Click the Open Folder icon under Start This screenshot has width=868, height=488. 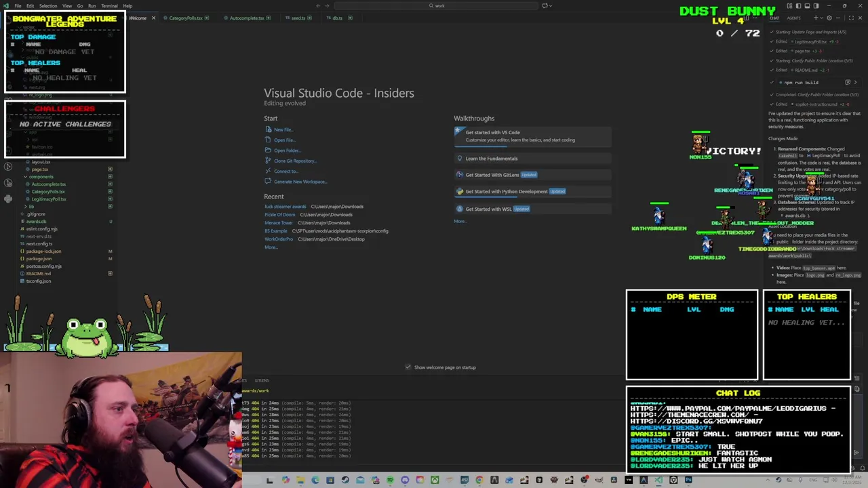click(268, 150)
